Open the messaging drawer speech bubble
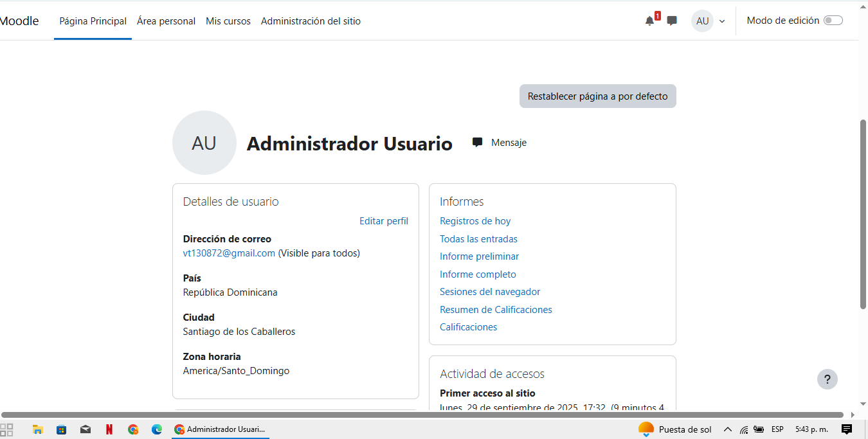Screen dimensions: 868x439 (672, 21)
